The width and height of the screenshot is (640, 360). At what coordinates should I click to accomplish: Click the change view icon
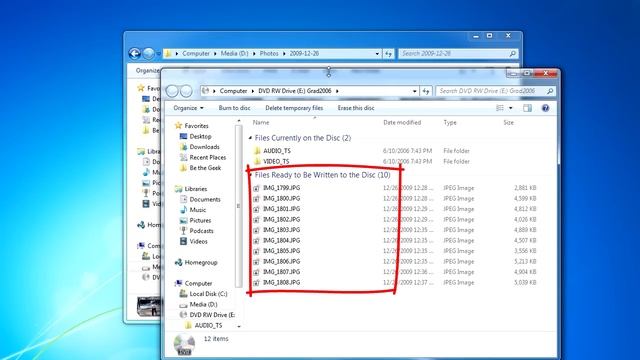click(x=500, y=108)
